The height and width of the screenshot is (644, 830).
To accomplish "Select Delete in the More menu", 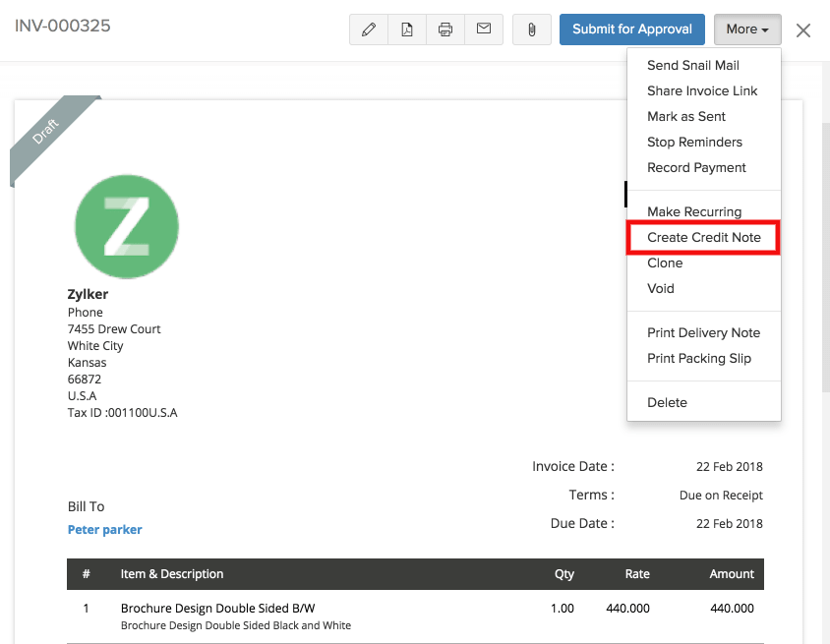I will point(667,403).
